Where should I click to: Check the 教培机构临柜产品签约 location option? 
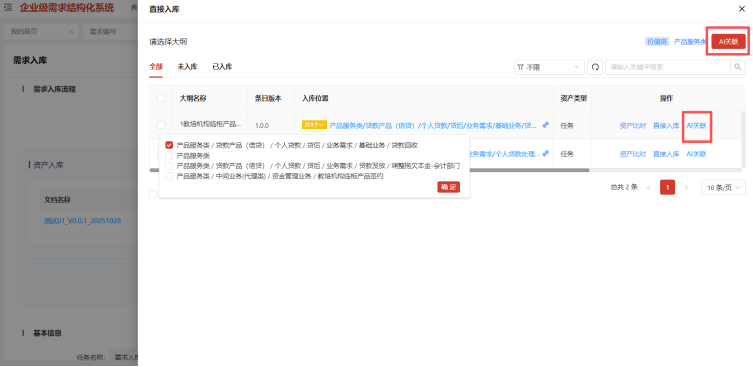(x=169, y=176)
